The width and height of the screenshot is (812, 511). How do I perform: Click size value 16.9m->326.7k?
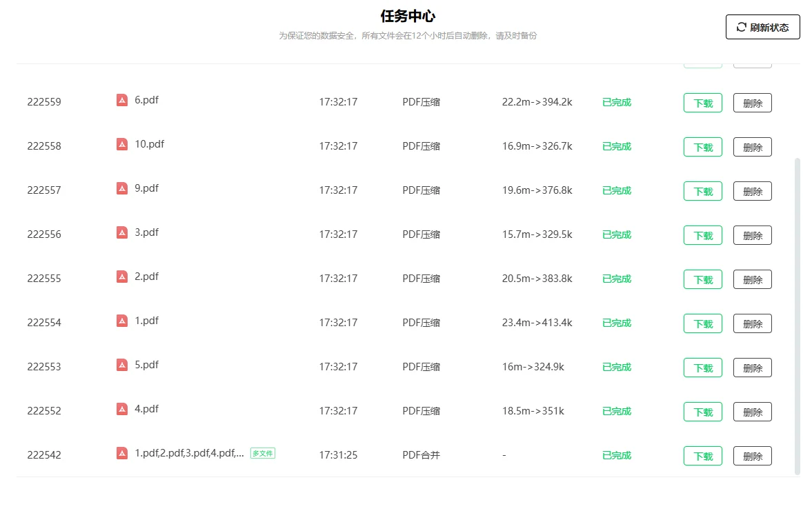[x=537, y=146]
